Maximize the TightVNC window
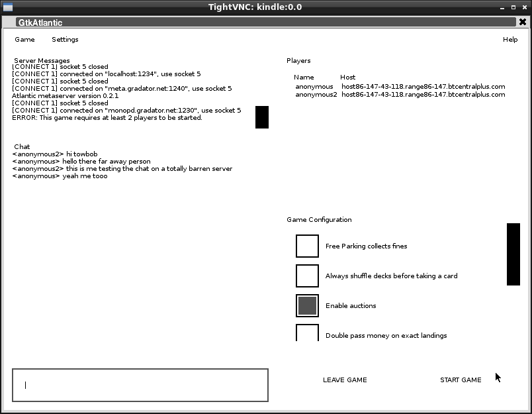 (x=513, y=7)
